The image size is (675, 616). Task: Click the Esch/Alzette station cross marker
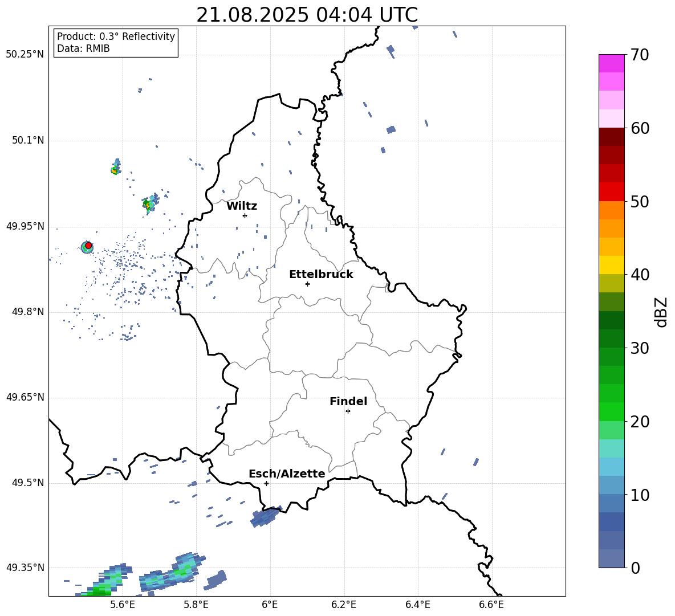(x=266, y=483)
